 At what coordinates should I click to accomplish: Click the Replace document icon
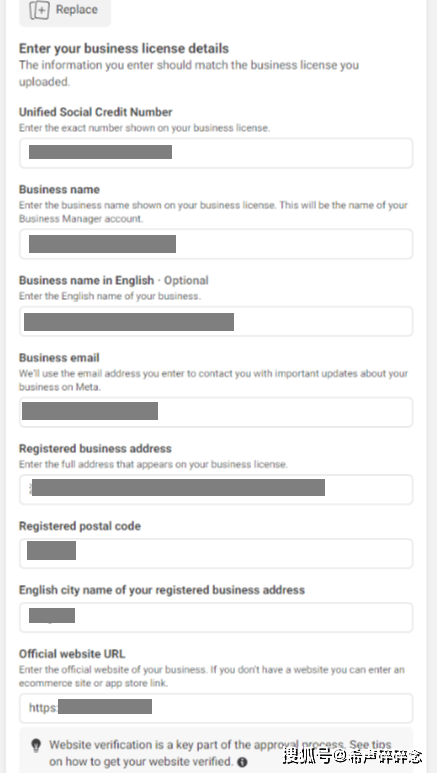pyautogui.click(x=39, y=10)
